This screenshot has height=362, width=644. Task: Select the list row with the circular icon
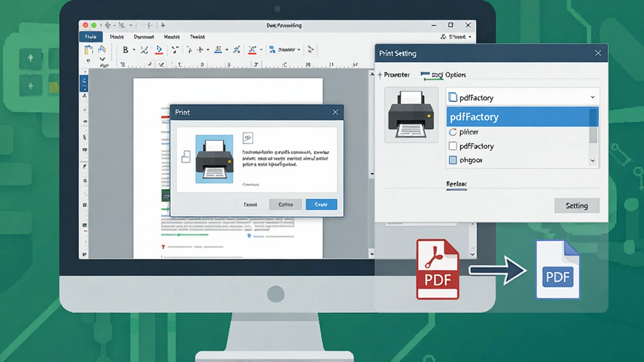518,132
